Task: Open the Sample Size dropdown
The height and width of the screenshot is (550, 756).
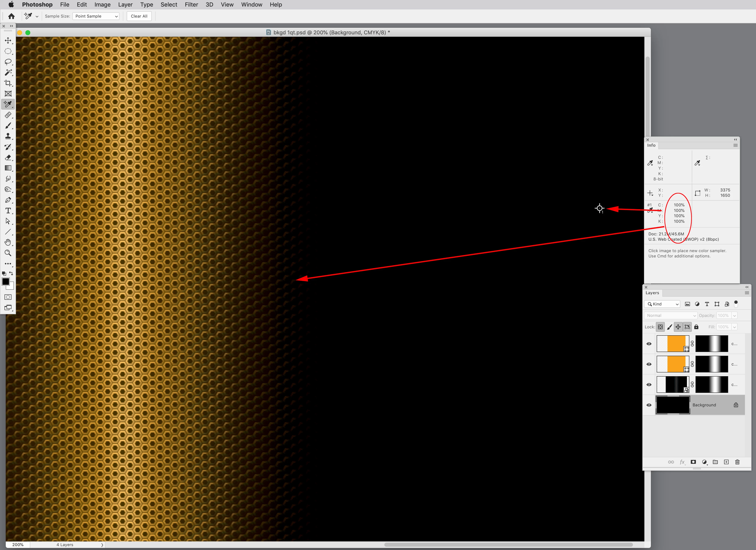Action: (x=96, y=16)
